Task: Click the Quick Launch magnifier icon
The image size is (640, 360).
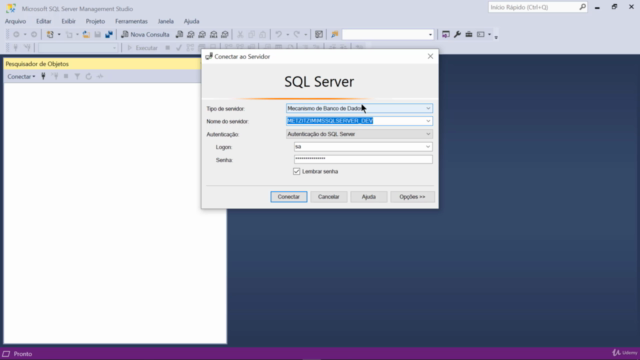Action: [x=582, y=7]
